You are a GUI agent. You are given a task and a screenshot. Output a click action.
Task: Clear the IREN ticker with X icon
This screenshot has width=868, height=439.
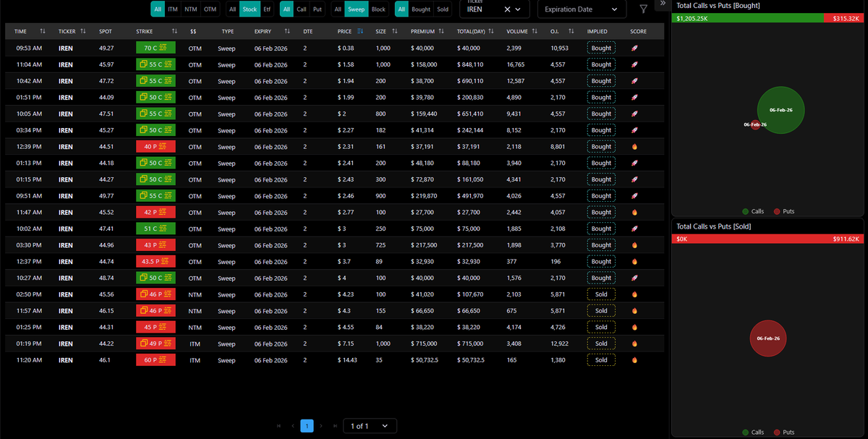(x=507, y=9)
